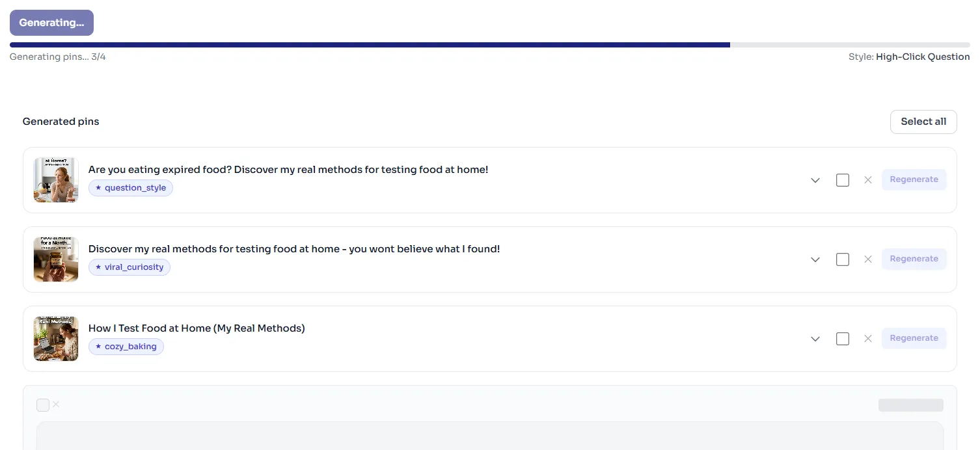The image size is (980, 450).
Task: Tick the checkbox for the expired food pin
Action: pyautogui.click(x=843, y=180)
